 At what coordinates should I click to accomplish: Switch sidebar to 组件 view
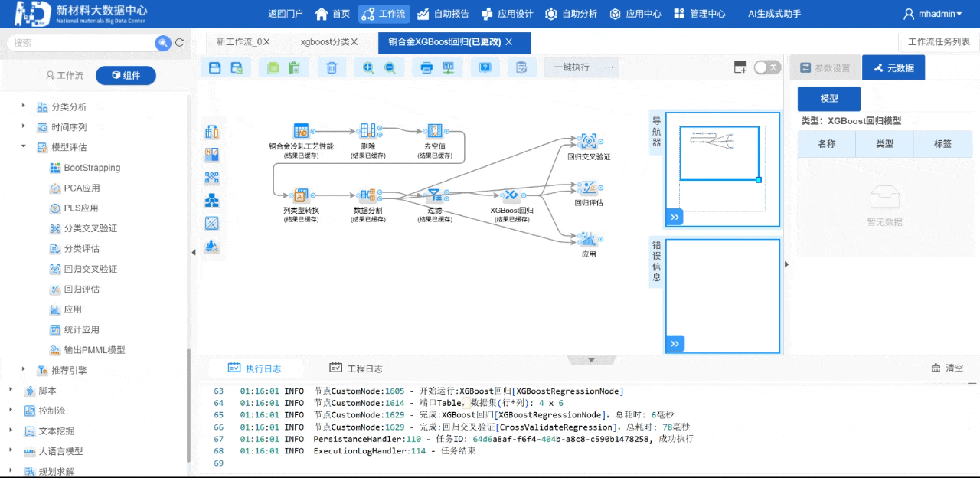126,75
